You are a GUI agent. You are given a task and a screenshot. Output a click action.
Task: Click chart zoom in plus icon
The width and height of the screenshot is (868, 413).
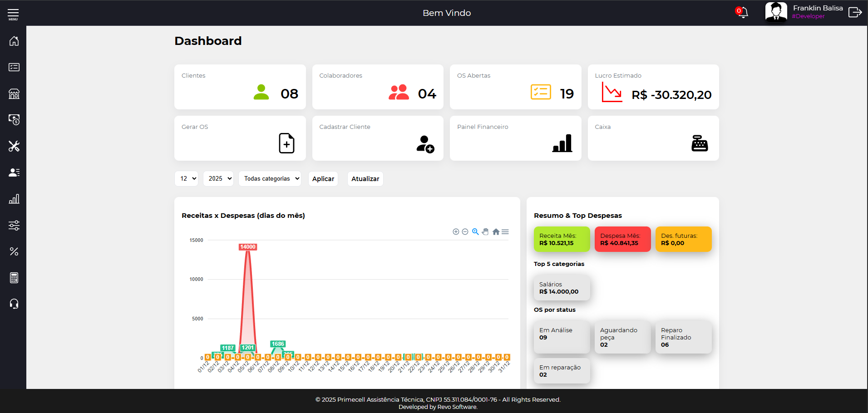[x=456, y=232]
